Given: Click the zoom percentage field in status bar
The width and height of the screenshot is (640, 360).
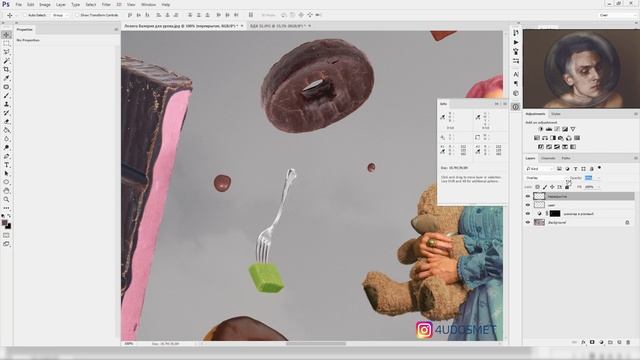Looking at the screenshot, I should pos(129,344).
